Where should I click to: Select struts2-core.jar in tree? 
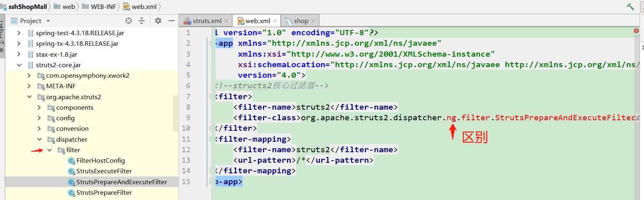(58, 65)
